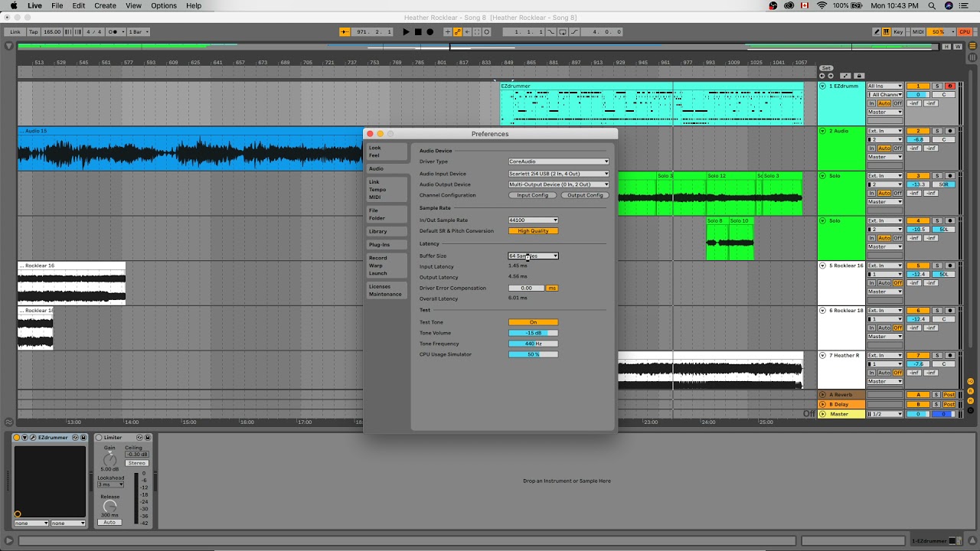
Task: Adjust Tone Frequency 440 Hz slider
Action: tap(533, 344)
